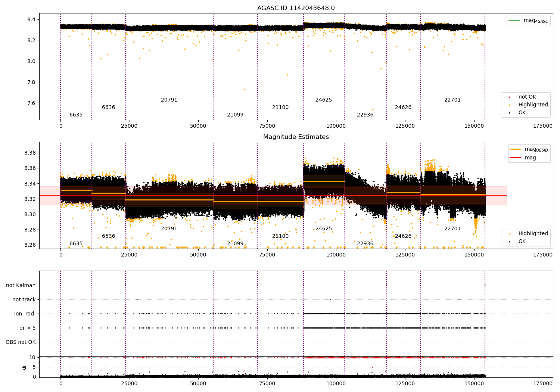Select observation label 22701 in top plot
This screenshot has width=560, height=392.
click(x=452, y=100)
